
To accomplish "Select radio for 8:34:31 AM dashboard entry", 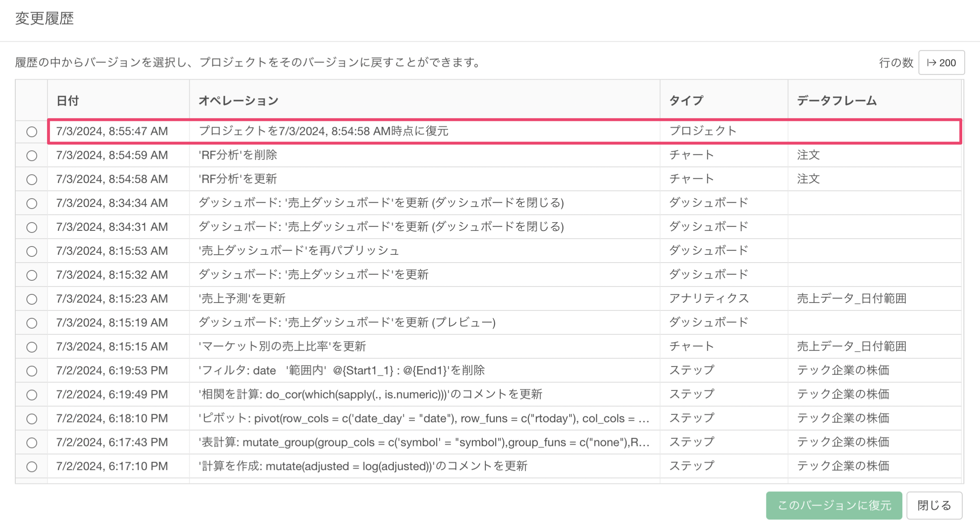I will click(32, 227).
